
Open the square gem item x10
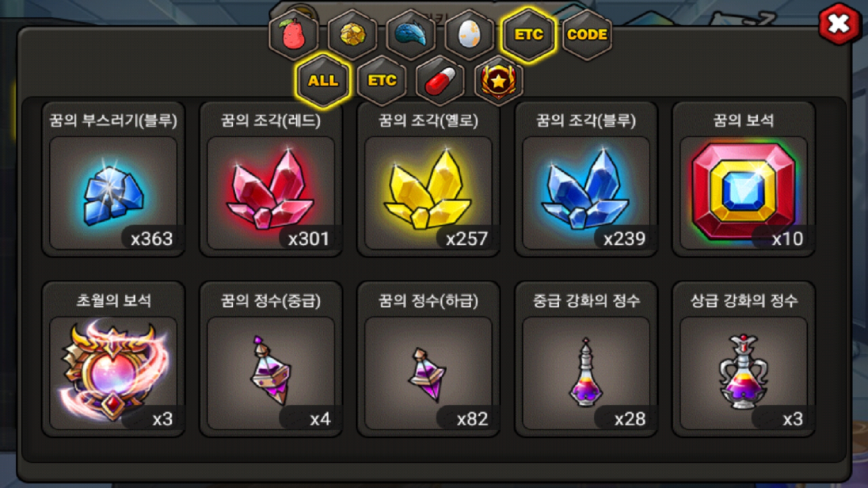(744, 179)
